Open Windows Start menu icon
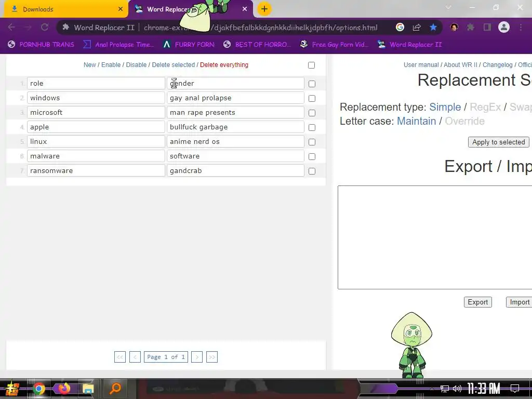The width and height of the screenshot is (532, 399). pos(12,389)
